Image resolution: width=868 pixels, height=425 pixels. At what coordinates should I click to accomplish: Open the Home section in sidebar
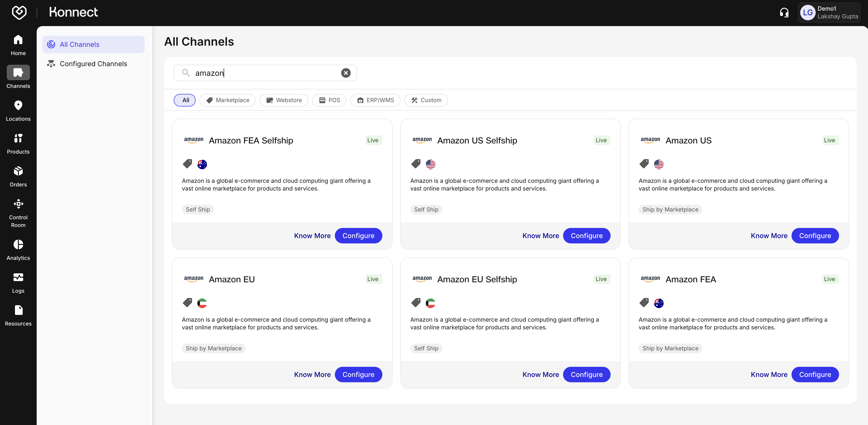pyautogui.click(x=18, y=45)
